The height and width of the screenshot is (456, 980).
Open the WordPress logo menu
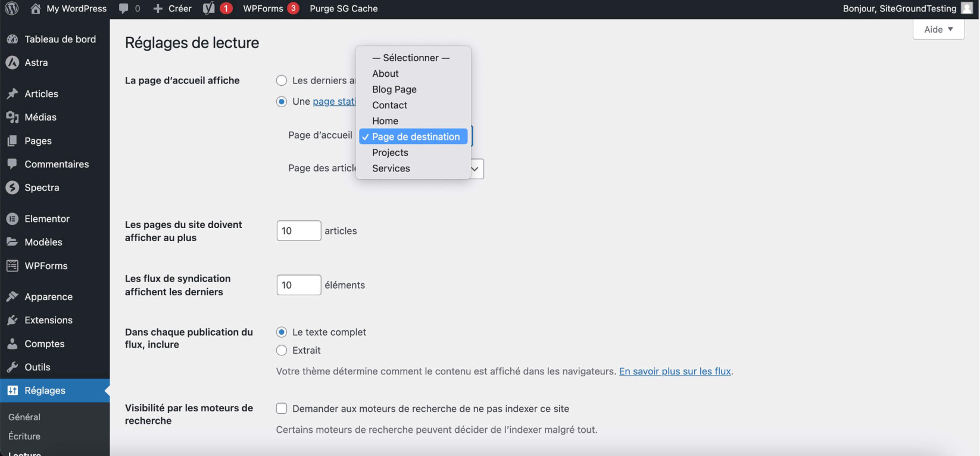click(x=12, y=8)
